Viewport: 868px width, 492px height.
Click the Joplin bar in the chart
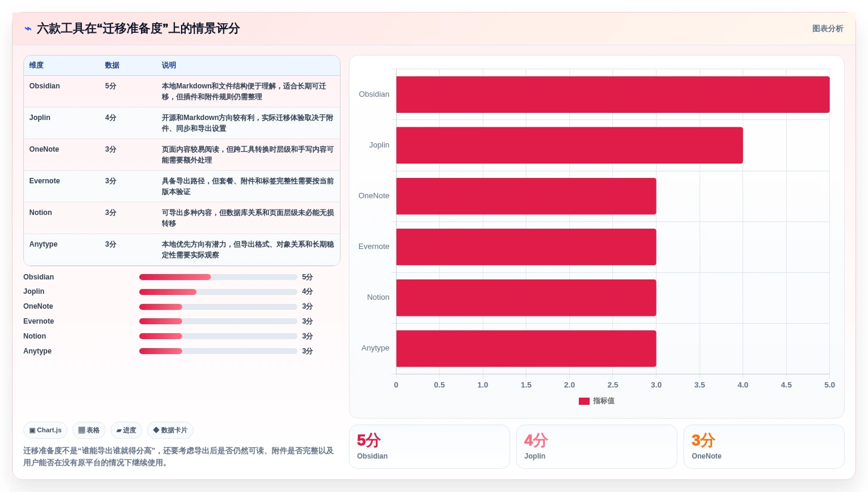click(x=569, y=145)
